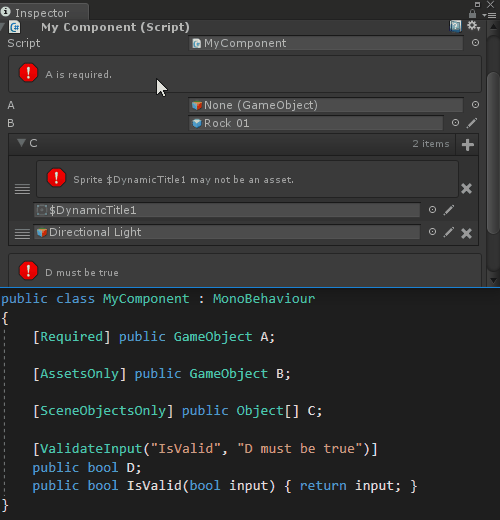Click the pencil icon next to Directional Light
The image size is (500, 520).
pyautogui.click(x=449, y=232)
